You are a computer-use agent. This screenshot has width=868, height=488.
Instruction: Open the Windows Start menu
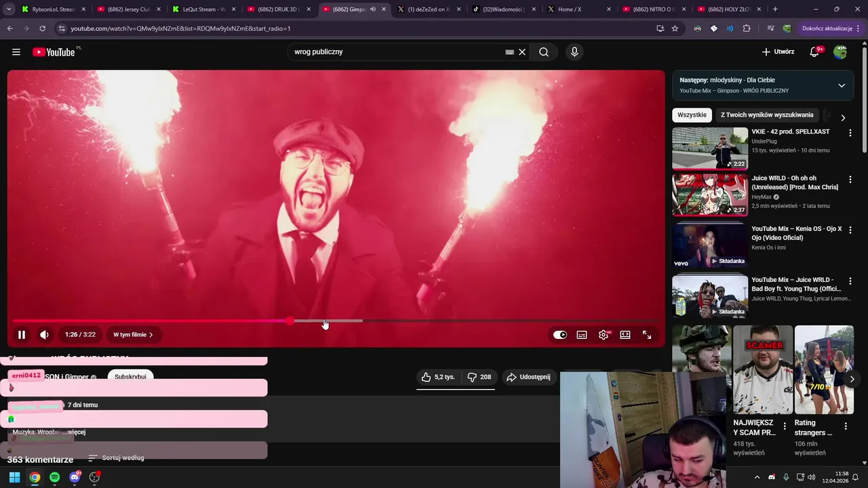pos(14,477)
